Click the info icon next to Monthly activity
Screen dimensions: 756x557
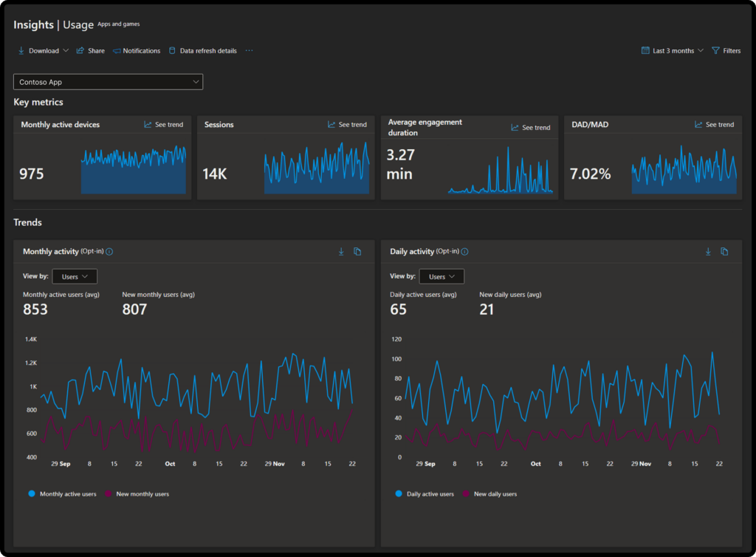point(109,251)
